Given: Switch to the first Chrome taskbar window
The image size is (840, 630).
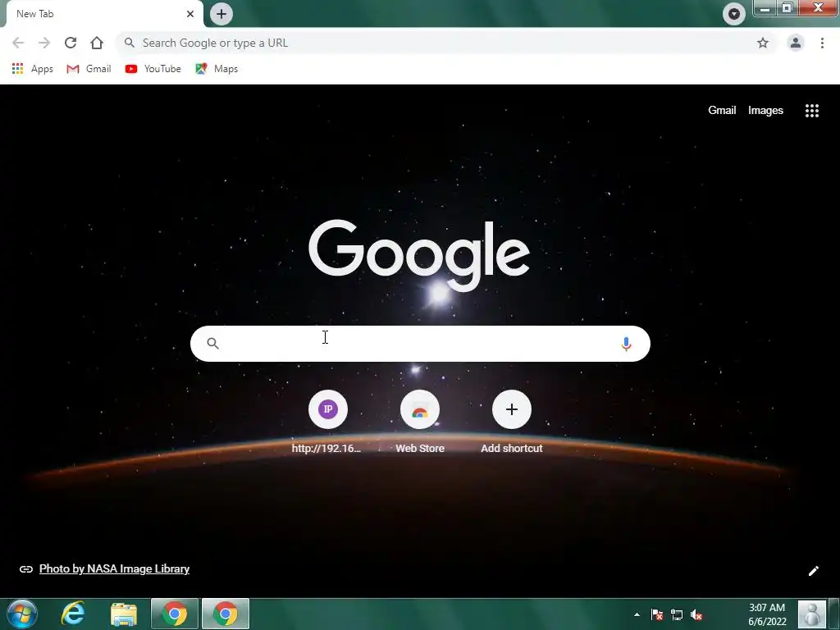Looking at the screenshot, I should click(175, 614).
